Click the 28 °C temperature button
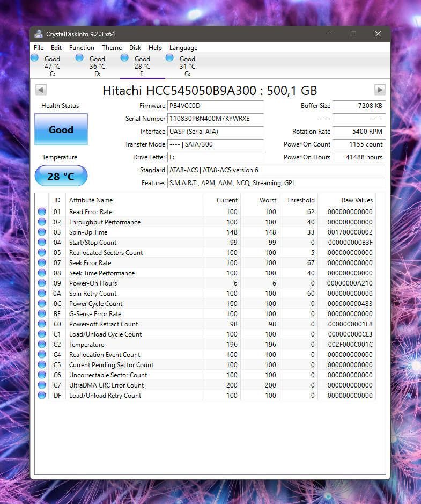Screen dimensions: 421x504 click(61, 176)
